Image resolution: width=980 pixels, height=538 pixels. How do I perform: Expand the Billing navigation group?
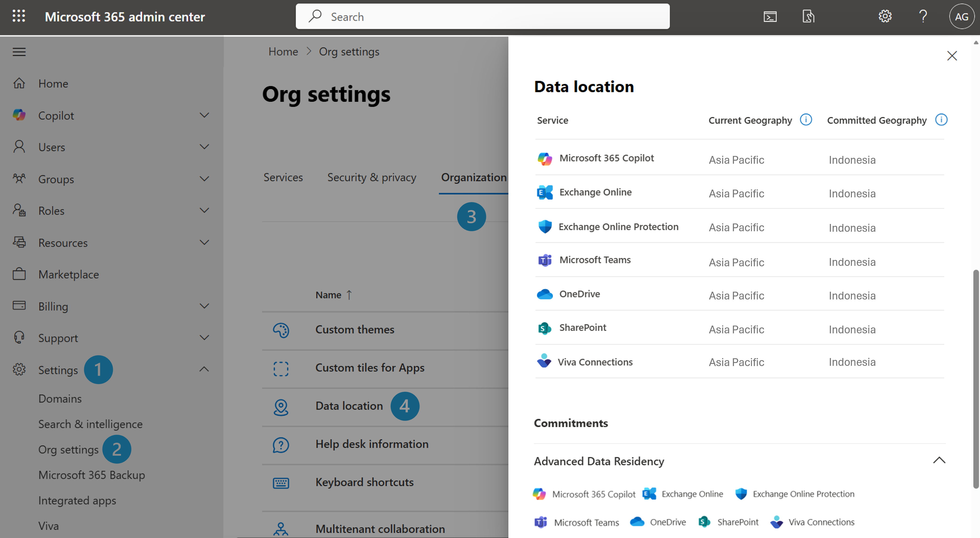[204, 306]
